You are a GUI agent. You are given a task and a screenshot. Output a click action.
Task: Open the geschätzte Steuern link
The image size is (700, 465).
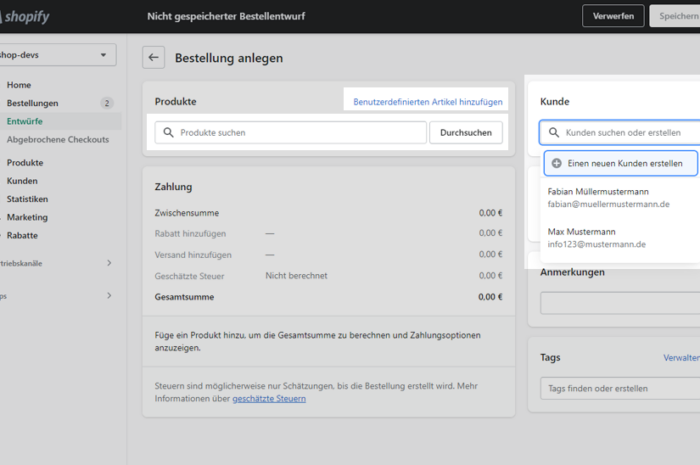coord(269,399)
